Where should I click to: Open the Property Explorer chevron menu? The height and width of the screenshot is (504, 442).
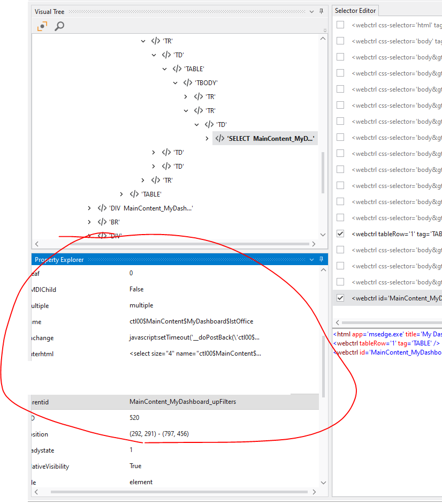point(311,259)
